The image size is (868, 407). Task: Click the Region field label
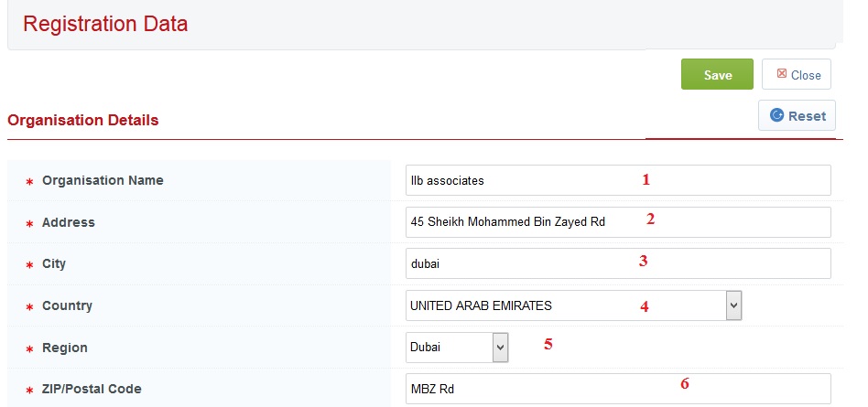64,348
